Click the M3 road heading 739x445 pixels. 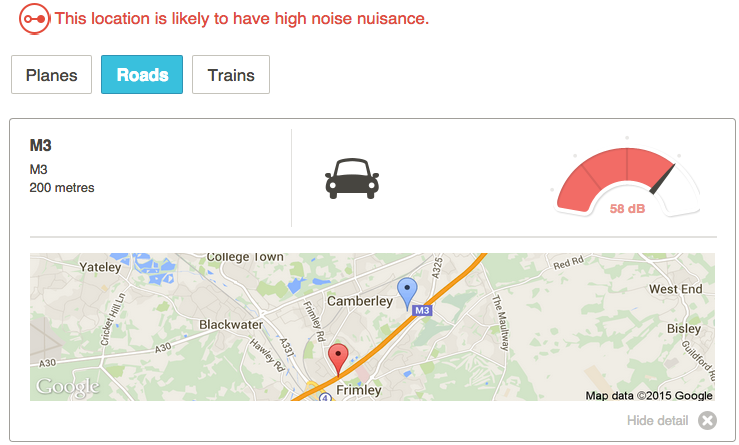pos(40,146)
